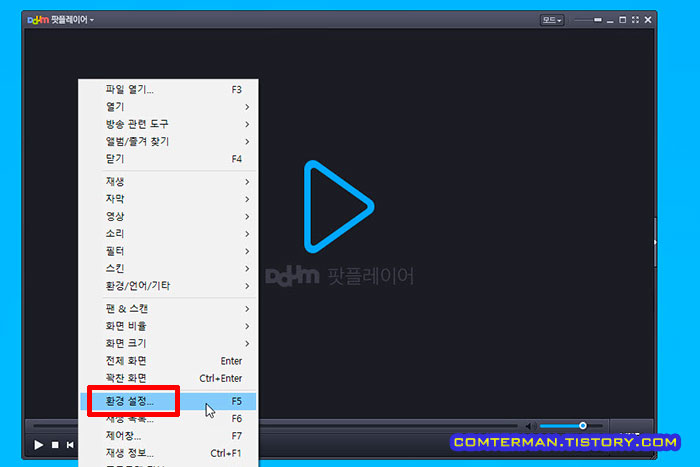Minimize the PotPlayer window
Viewport: 700px width, 467px height.
[x=610, y=21]
